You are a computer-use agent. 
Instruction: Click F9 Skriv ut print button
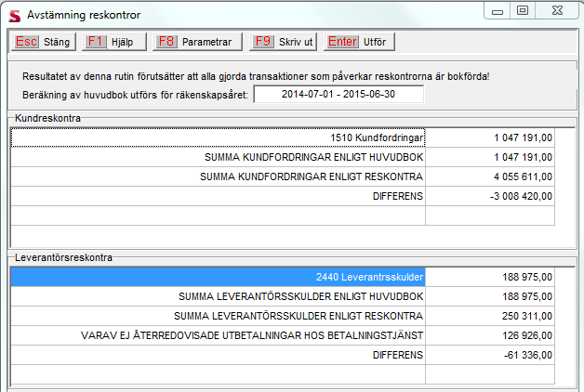pos(283,42)
